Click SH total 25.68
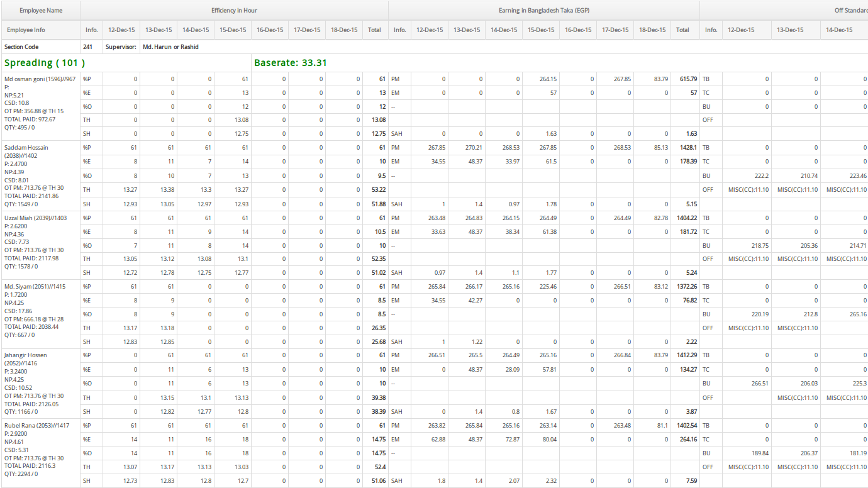Viewport: 868px width, 488px height. click(x=379, y=341)
